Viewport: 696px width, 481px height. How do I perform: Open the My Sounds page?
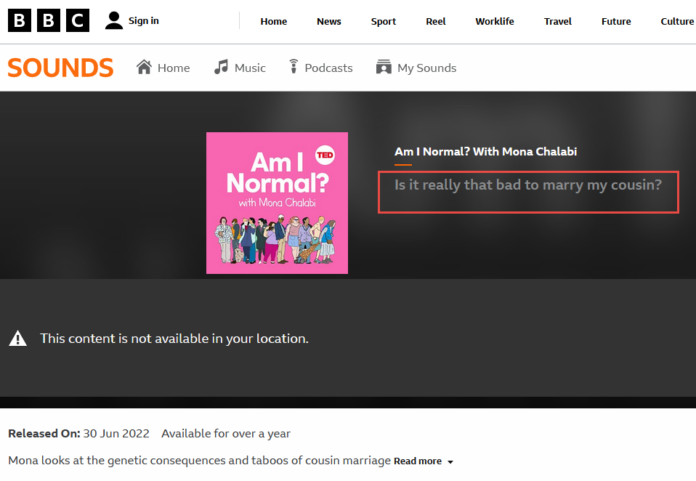click(427, 68)
